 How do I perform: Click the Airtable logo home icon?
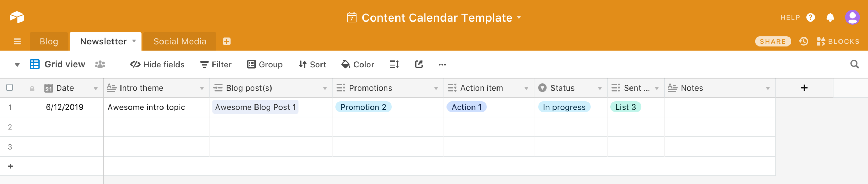pyautogui.click(x=17, y=17)
